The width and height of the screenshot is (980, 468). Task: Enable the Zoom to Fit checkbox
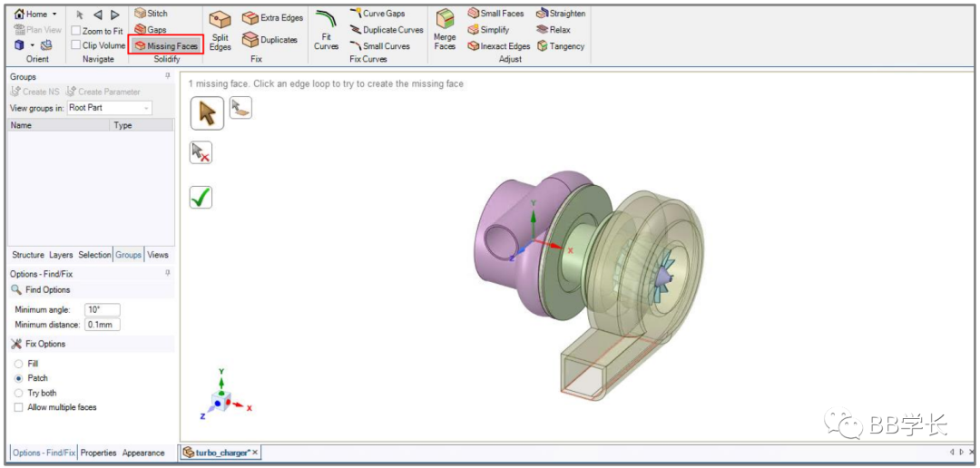pyautogui.click(x=75, y=31)
